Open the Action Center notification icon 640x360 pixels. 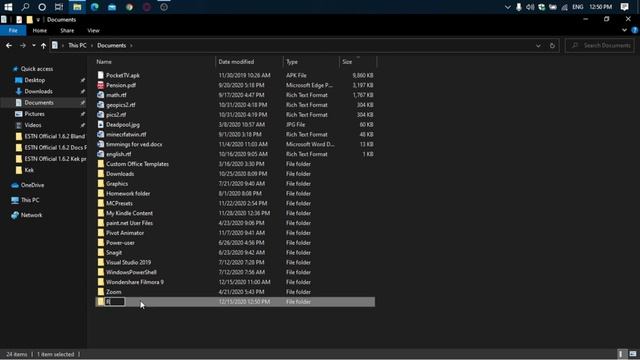point(624,7)
